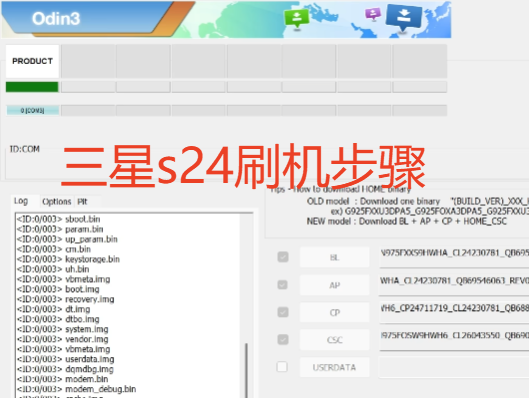
Task: Click the PRODUCT status box
Action: pos(32,61)
